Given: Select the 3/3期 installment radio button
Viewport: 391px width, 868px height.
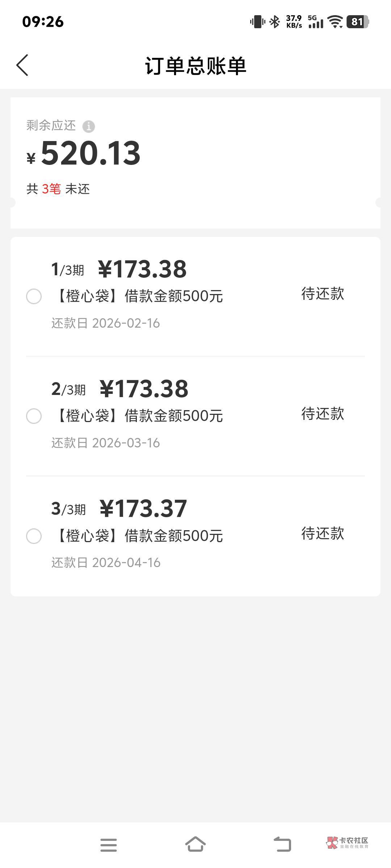Looking at the screenshot, I should pos(34,536).
